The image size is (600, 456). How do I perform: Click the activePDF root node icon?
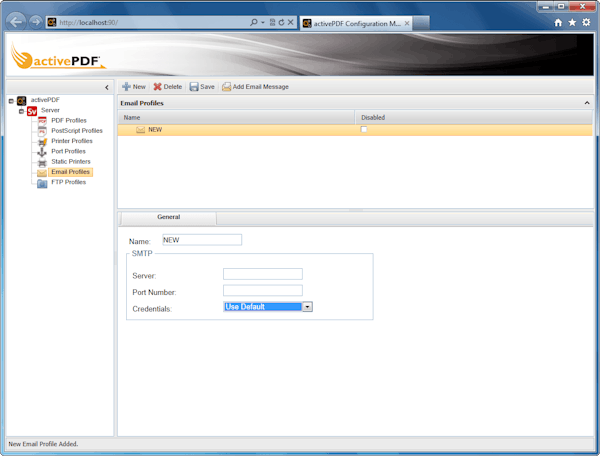(x=21, y=101)
